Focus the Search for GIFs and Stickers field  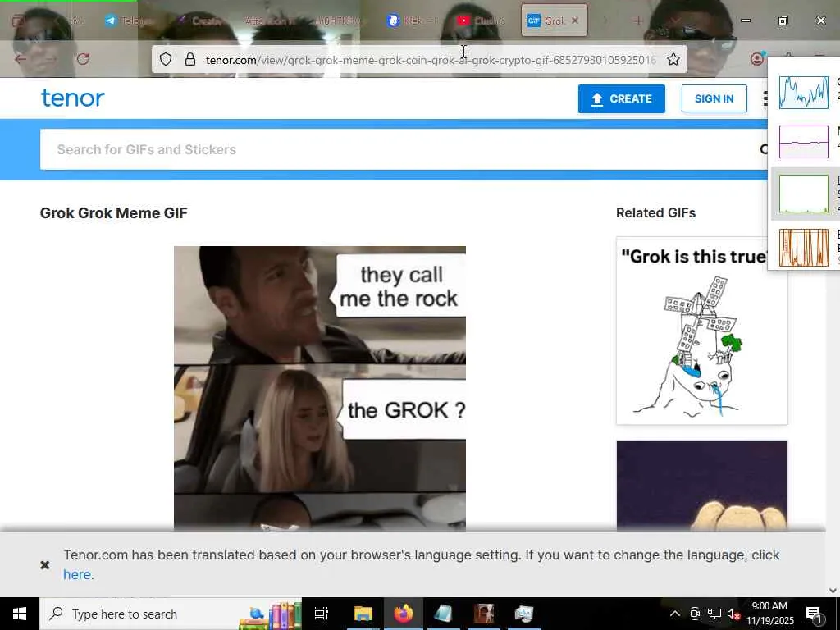(402, 149)
